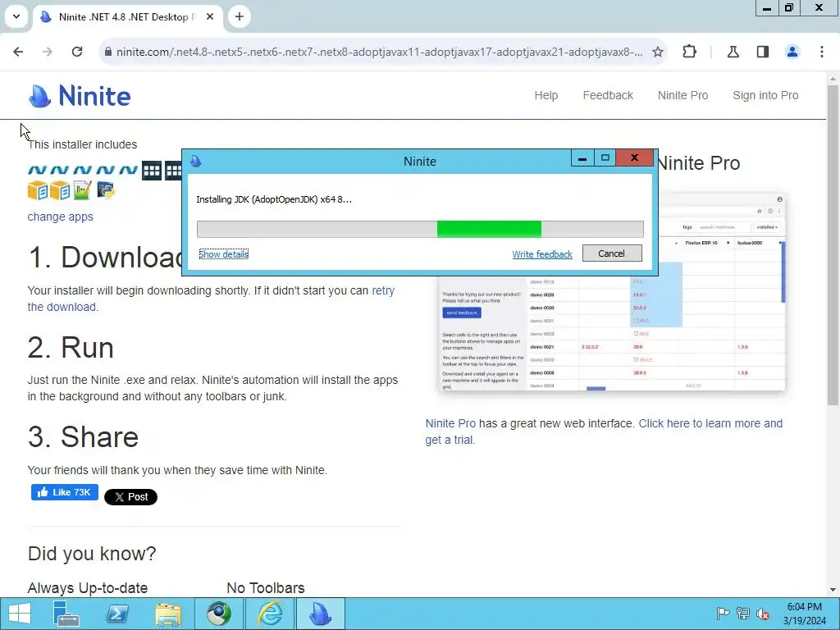Expand Show details in installer dialog
Viewport: 840px width, 630px height.
tap(223, 254)
